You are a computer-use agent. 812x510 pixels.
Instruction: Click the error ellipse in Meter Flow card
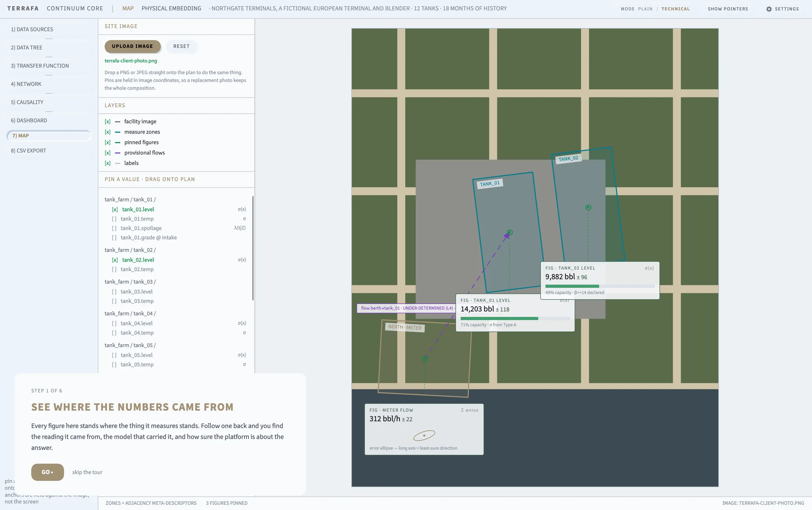tap(424, 435)
